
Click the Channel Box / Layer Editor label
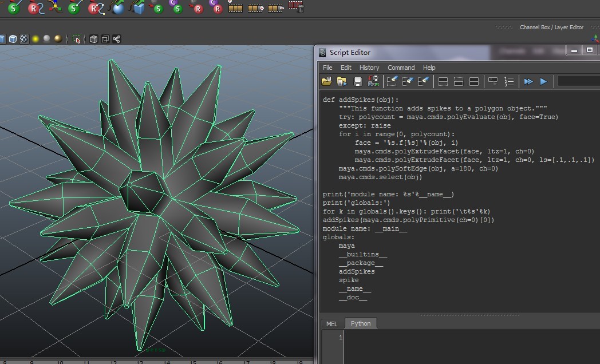[x=554, y=27]
